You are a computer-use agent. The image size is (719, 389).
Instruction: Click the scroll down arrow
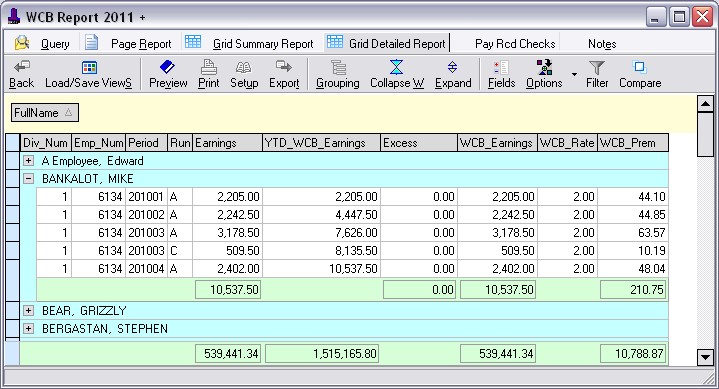point(705,356)
